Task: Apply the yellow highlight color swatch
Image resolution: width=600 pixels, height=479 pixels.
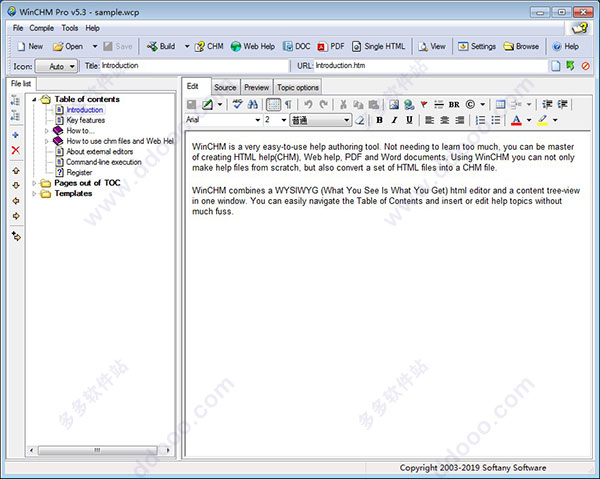Action: (542, 120)
